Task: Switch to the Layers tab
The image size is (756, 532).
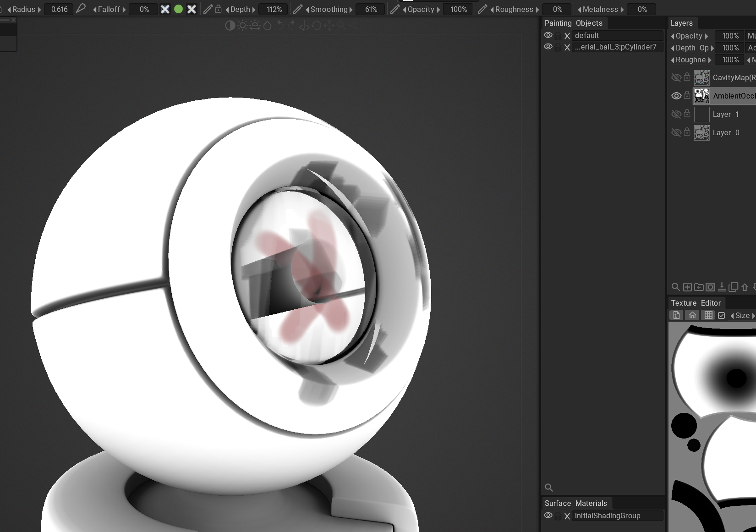Action: pos(682,23)
